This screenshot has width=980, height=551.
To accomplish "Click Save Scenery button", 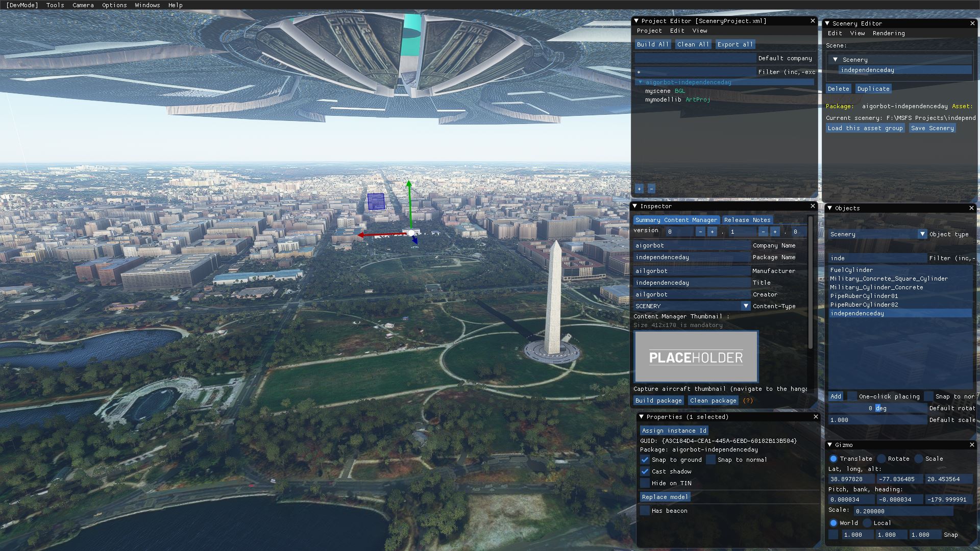I will click(933, 128).
